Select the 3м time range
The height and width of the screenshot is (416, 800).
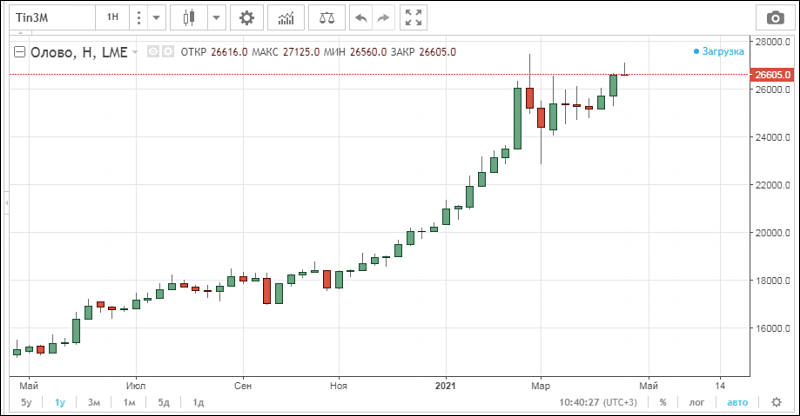click(x=94, y=402)
